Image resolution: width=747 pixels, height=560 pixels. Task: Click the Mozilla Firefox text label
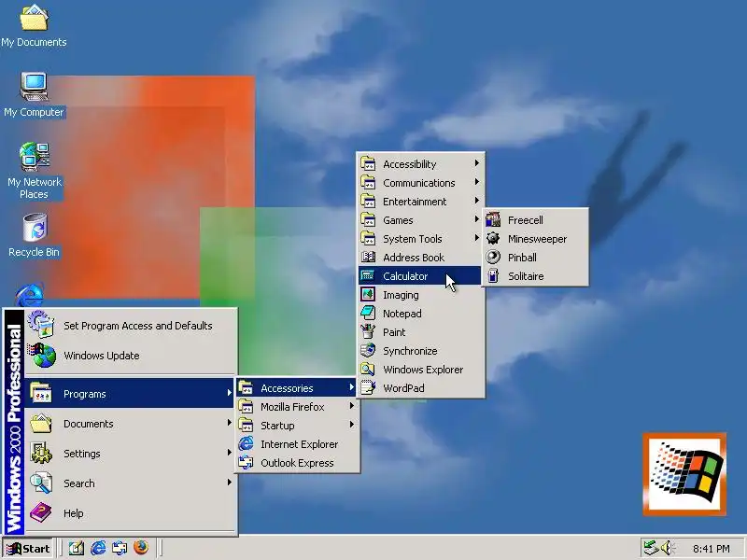292,407
